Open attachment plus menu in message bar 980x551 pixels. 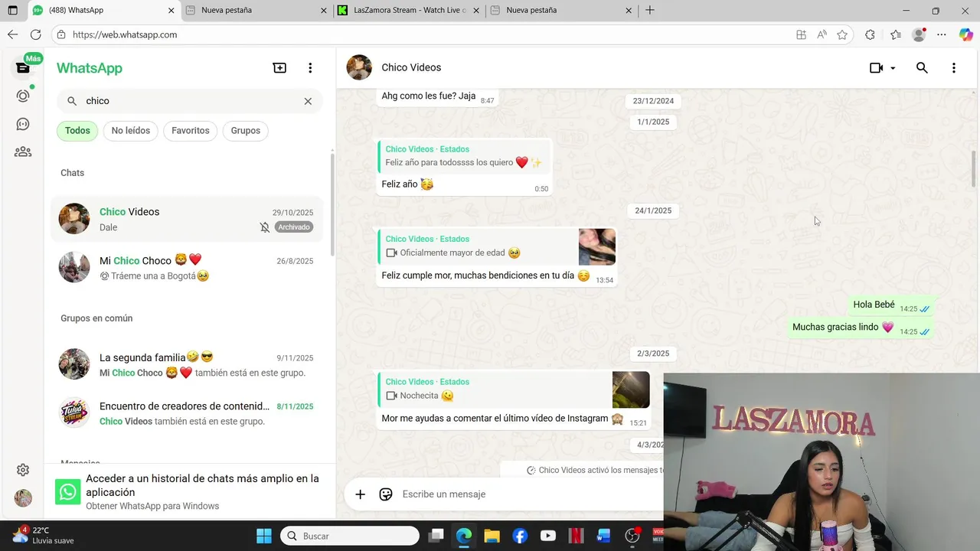click(360, 494)
